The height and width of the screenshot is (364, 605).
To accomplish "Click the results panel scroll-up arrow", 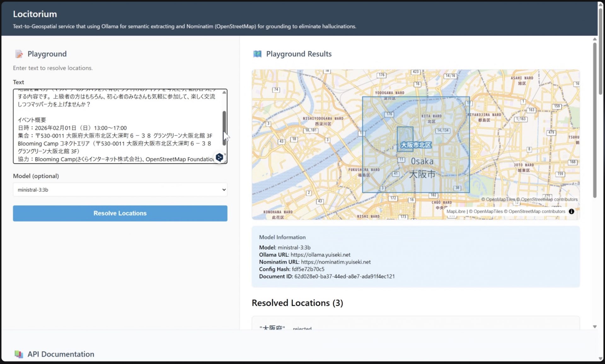I will pyautogui.click(x=595, y=39).
